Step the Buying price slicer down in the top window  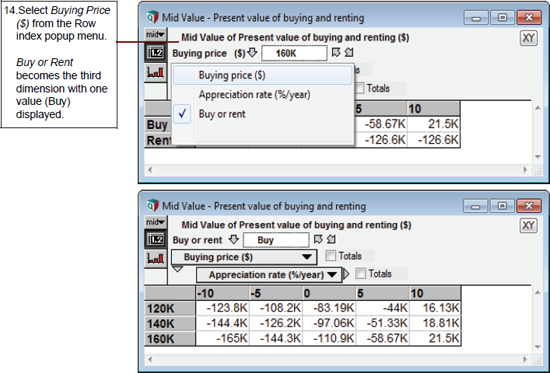pos(252,53)
